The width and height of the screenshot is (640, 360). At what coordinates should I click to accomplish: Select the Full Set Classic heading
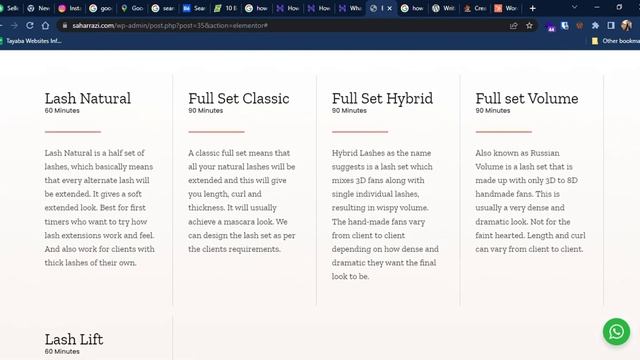click(239, 98)
